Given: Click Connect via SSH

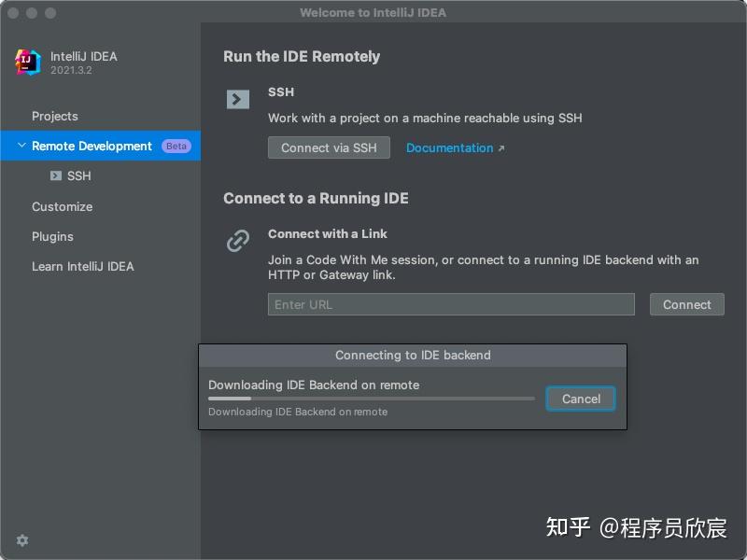Looking at the screenshot, I should pyautogui.click(x=329, y=147).
